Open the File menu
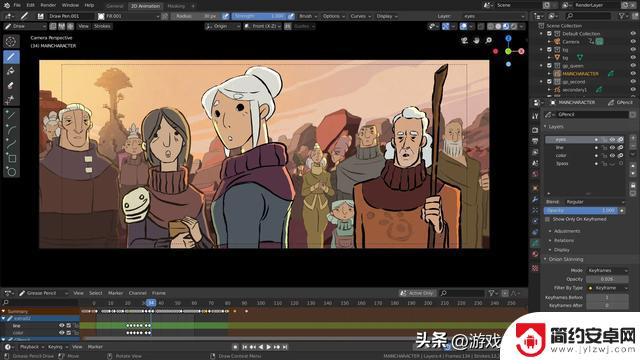The width and height of the screenshot is (640, 360). (17, 5)
